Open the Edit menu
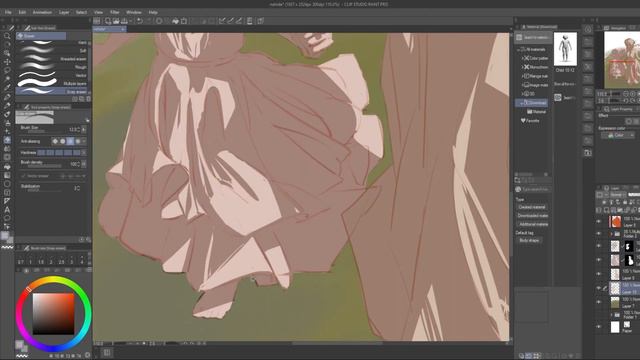 click(22, 12)
